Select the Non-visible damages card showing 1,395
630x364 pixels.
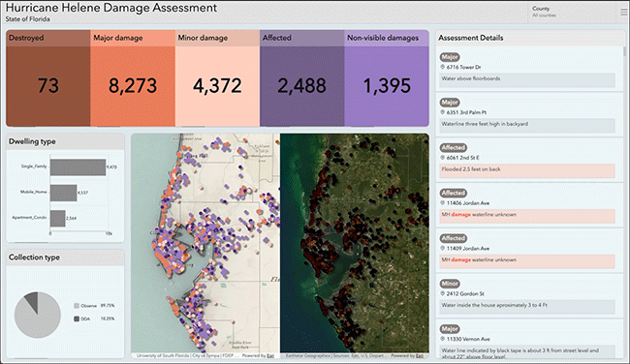tap(387, 77)
